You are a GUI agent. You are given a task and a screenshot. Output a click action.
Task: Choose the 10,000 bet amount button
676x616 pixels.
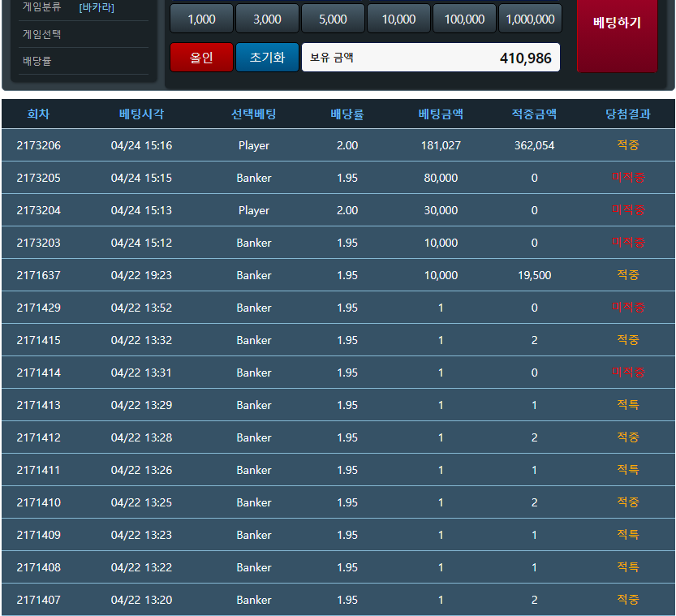tap(398, 19)
